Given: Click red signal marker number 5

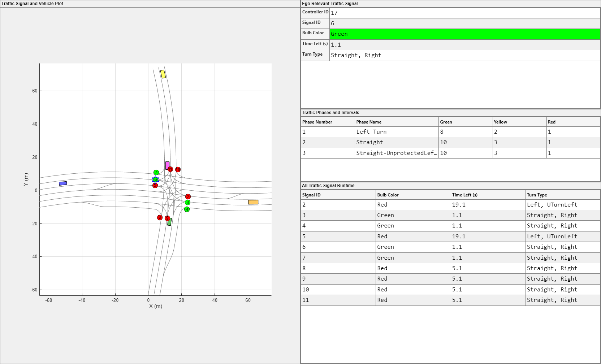Looking at the screenshot, I should (155, 186).
